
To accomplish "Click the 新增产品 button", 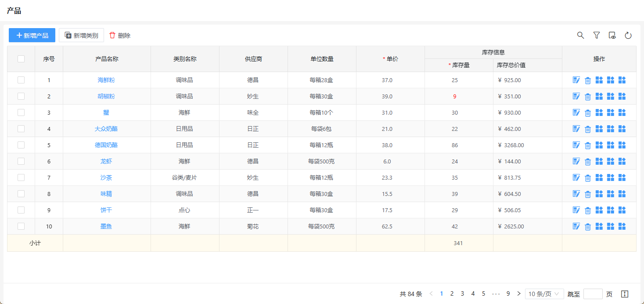I will pyautogui.click(x=32, y=35).
